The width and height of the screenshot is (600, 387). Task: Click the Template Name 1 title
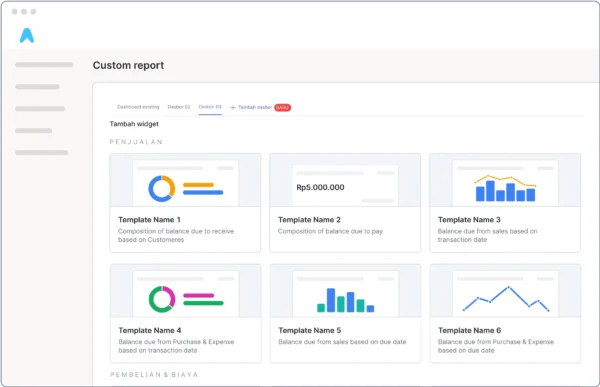[x=149, y=220]
